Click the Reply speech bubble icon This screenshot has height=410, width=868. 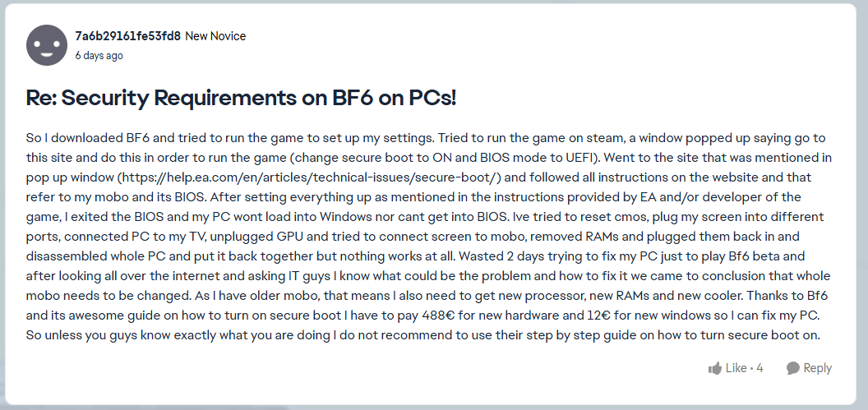tap(792, 368)
